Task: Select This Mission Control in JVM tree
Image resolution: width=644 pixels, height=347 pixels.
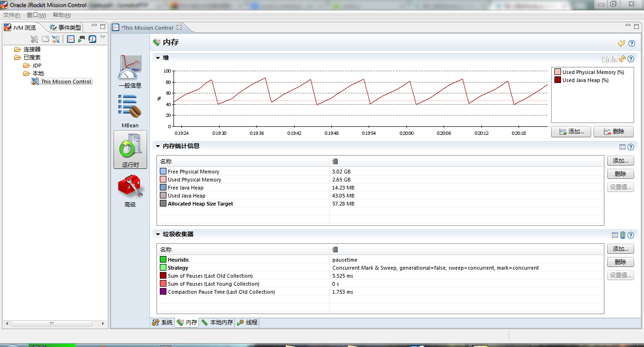Action: (66, 82)
